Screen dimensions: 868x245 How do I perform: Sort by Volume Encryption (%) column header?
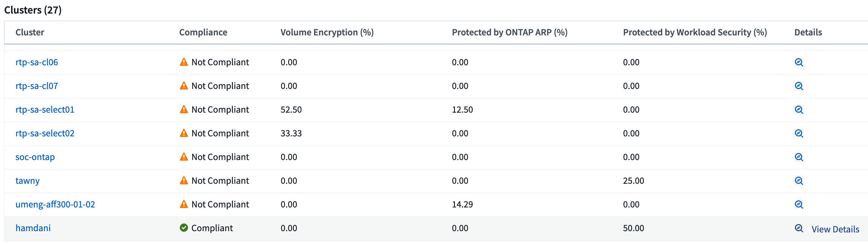pyautogui.click(x=327, y=32)
